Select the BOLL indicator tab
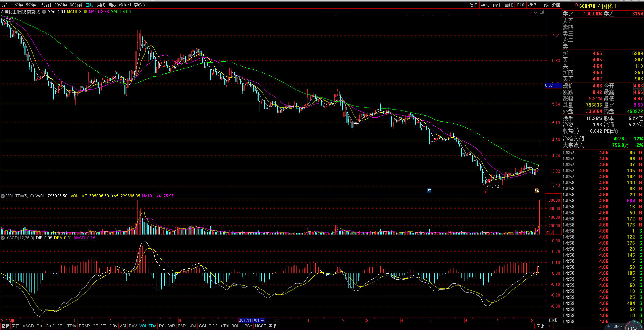This screenshot has width=644, height=330. point(236,326)
